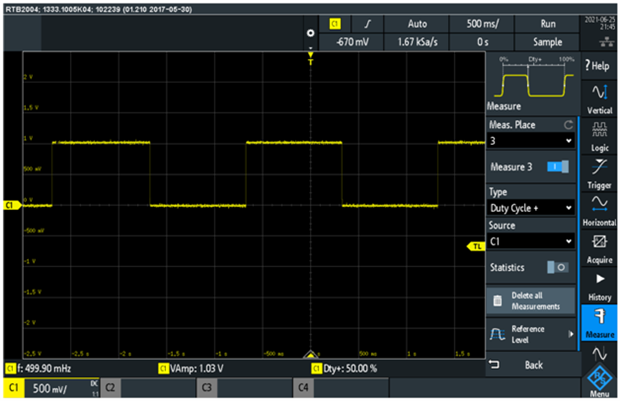Open the Meas. Place dropdown
Viewport: 620px width, 401px height.
(530, 141)
